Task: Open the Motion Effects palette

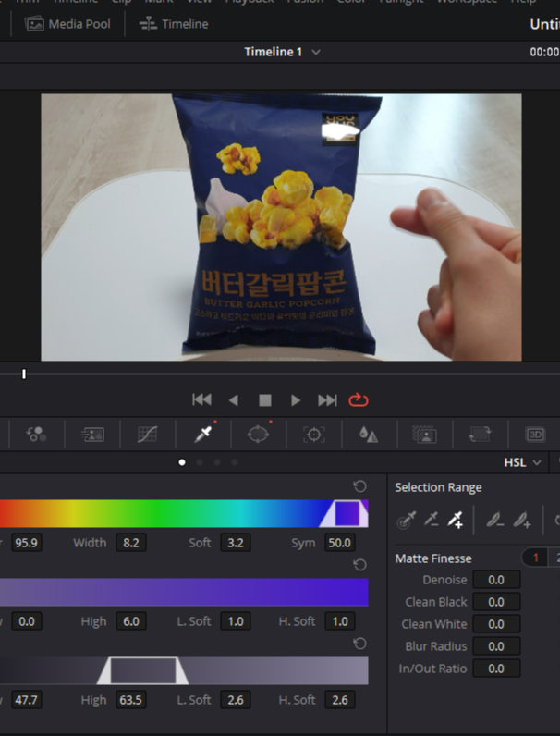Action: [92, 435]
